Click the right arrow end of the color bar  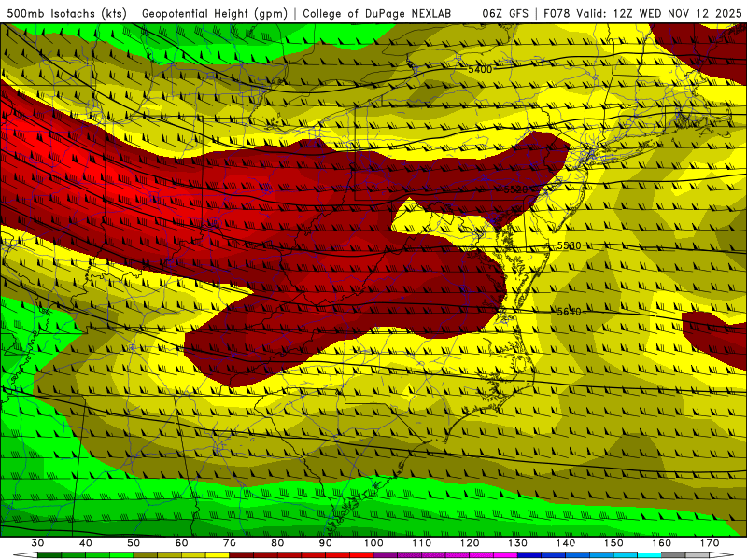click(x=721, y=554)
